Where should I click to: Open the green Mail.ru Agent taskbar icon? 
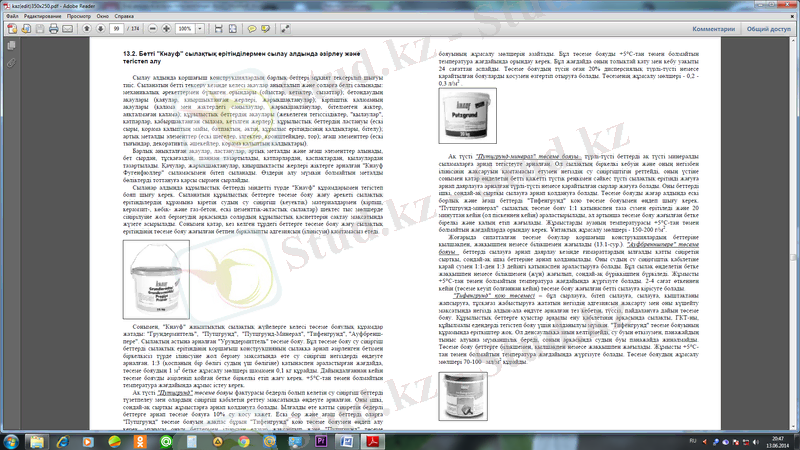(x=166, y=442)
